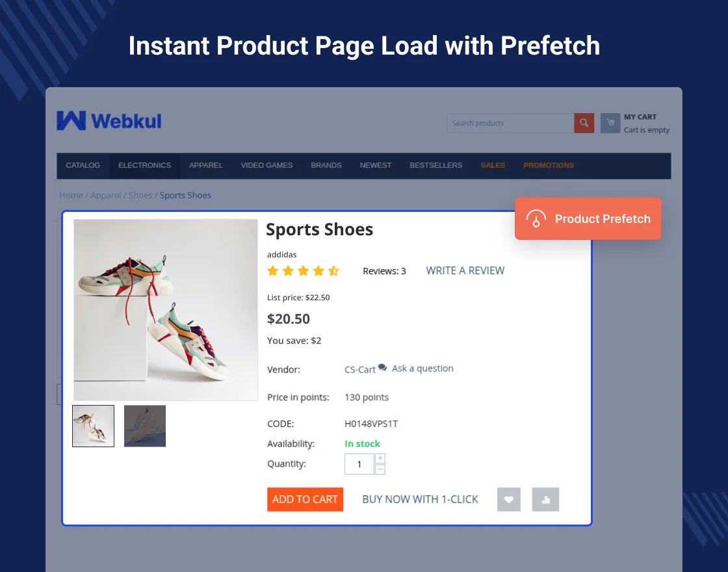728x572 pixels.
Task: Open the Write a Review link
Action: click(465, 270)
